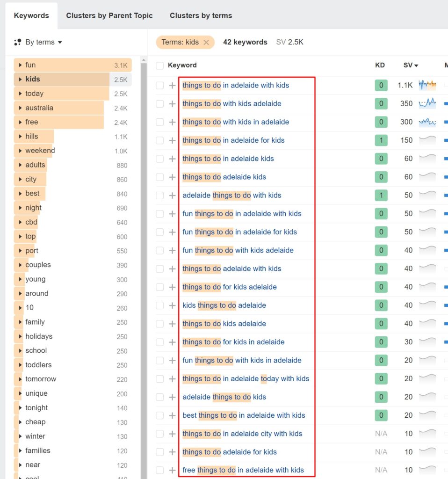Select the 'school' term in sidebar
448x479 pixels.
click(72, 351)
